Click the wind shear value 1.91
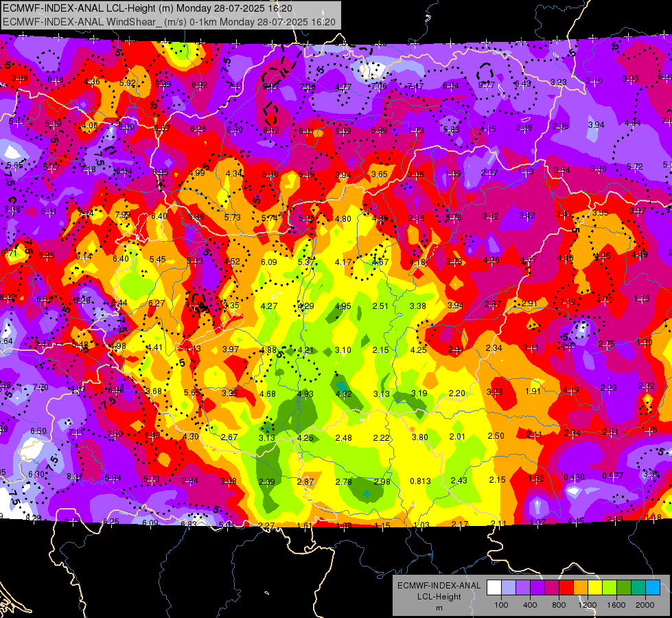 [x=533, y=391]
